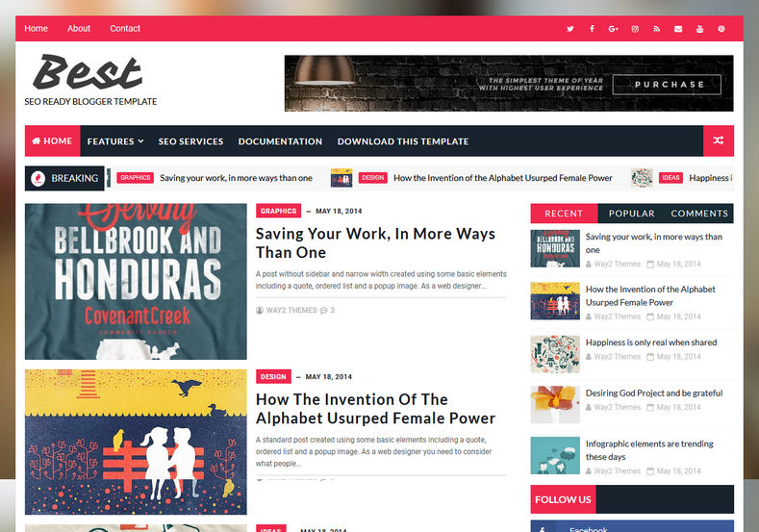Expand the Features dropdown menu
Viewport: 759px width, 532px height.
[115, 141]
